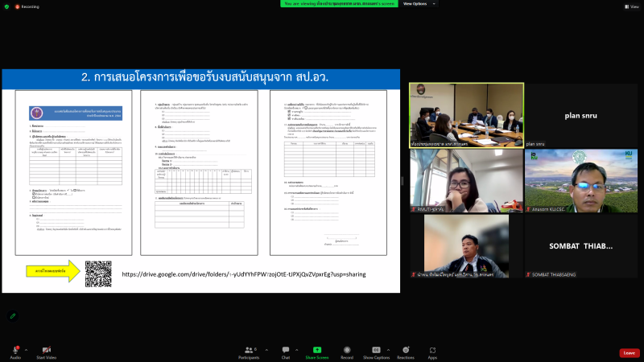Open the Reactions menu
Screen dimensions: 644x362
click(406, 351)
